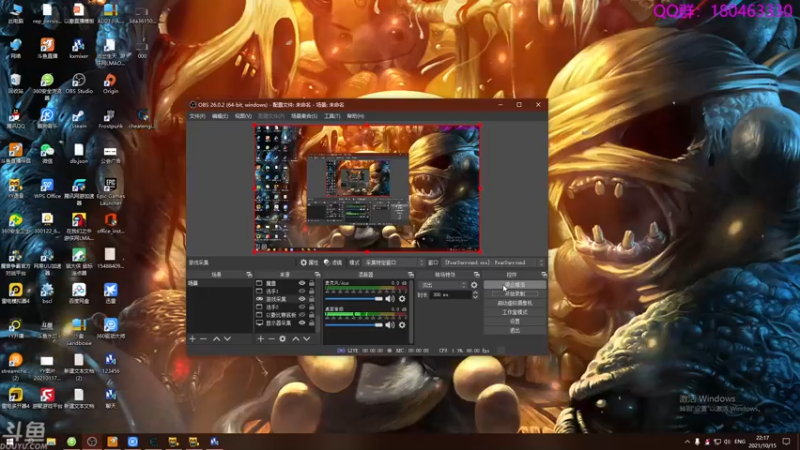
Task: Mute the 桌面音频 channel speaker icon
Action: pyautogui.click(x=390, y=325)
